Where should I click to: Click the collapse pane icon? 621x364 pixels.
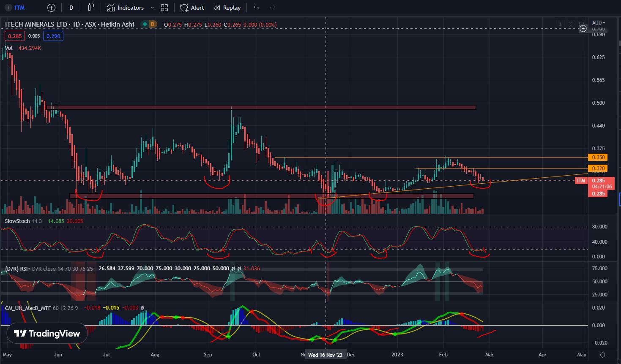pyautogui.click(x=571, y=24)
